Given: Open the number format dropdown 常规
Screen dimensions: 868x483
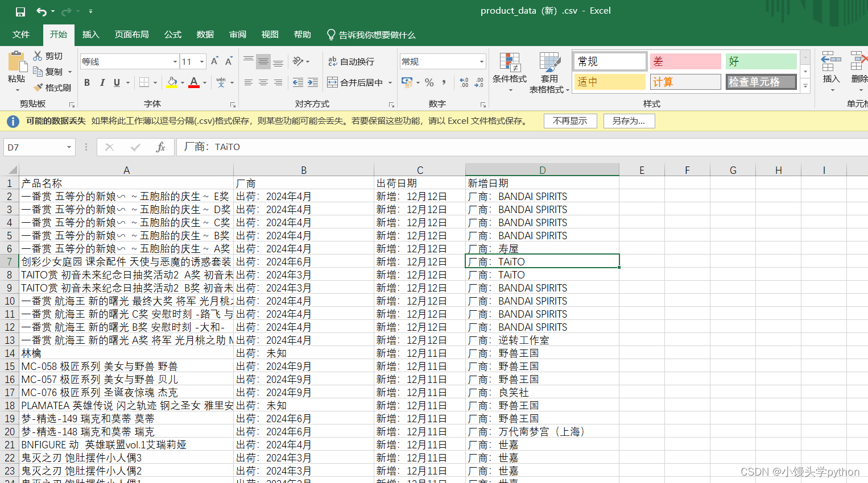Looking at the screenshot, I should [x=481, y=61].
